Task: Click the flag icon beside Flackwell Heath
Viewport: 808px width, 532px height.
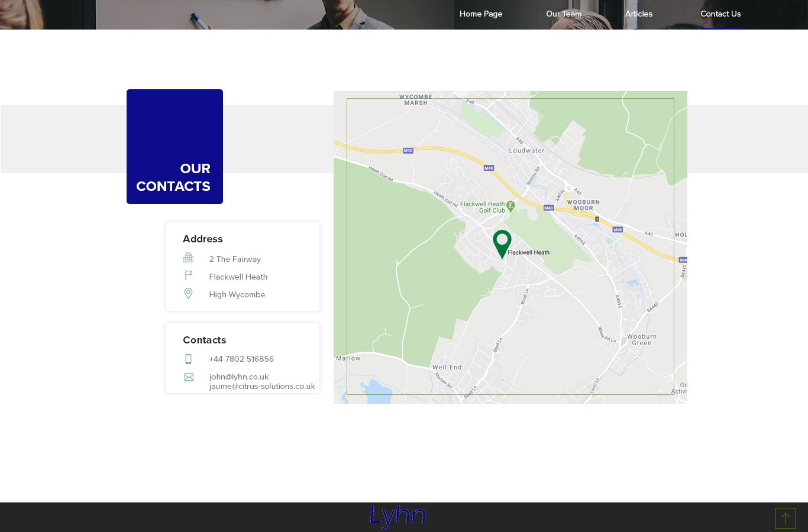Action: [x=188, y=275]
